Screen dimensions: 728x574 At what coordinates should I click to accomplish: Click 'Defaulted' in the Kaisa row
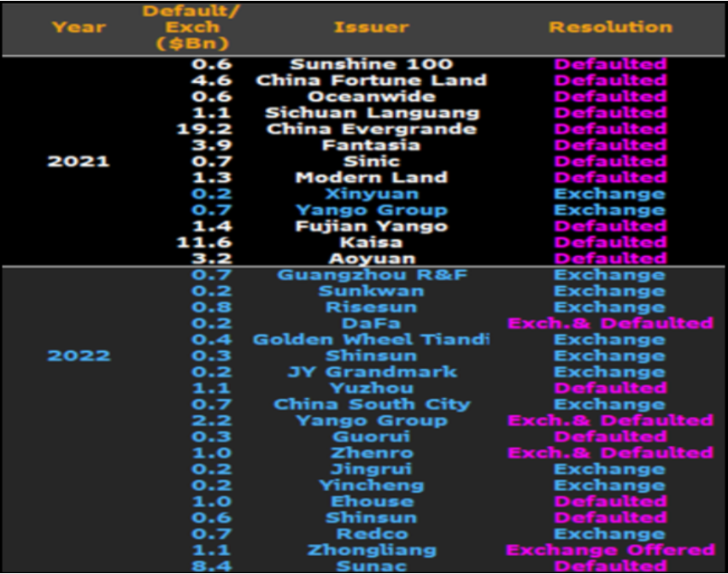611,243
